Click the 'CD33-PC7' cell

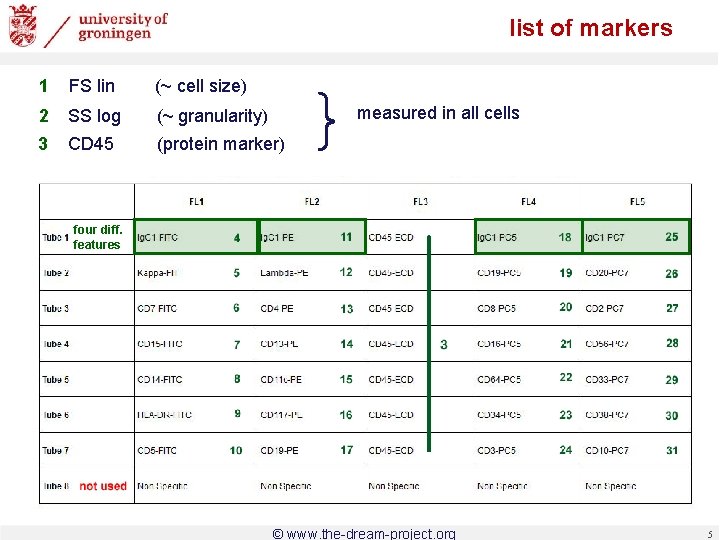pyautogui.click(x=607, y=380)
